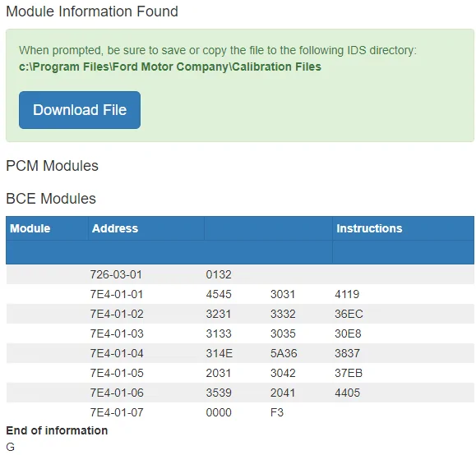This screenshot has width=476, height=455.
Task: Select value 3837 in the 7E4-01-04 row
Action: pos(347,353)
